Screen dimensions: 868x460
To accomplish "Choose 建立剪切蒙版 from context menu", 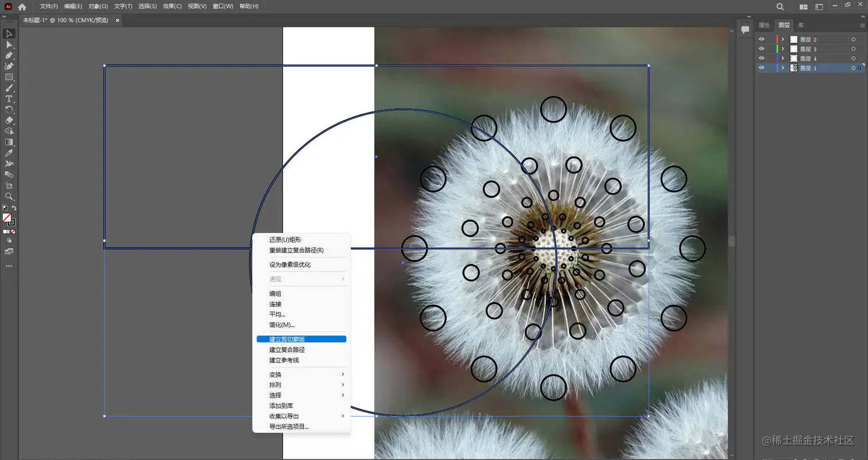I will coord(301,339).
